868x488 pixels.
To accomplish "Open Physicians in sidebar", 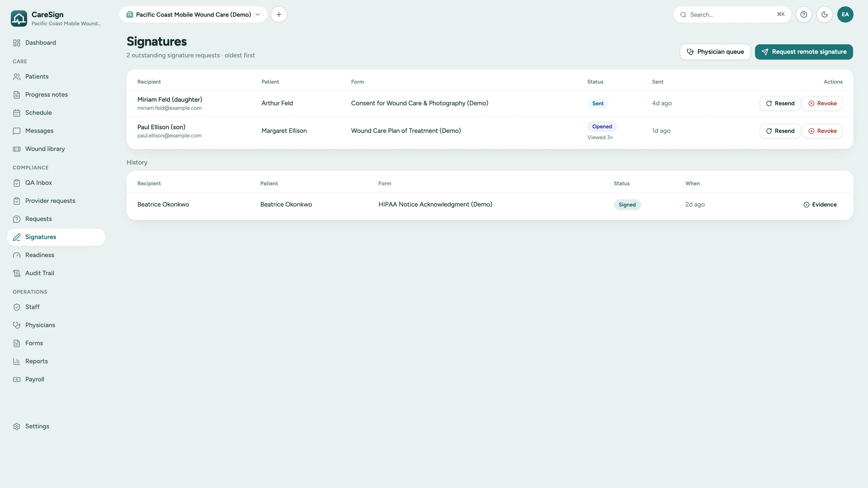I will [56, 325].
